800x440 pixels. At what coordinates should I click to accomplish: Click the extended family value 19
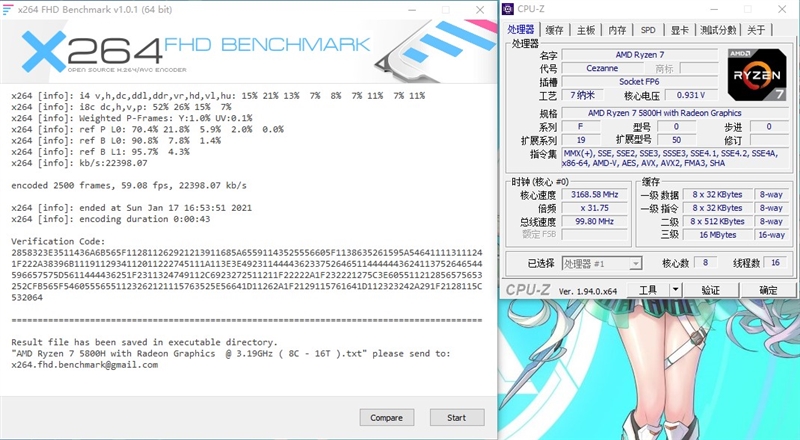click(x=581, y=140)
